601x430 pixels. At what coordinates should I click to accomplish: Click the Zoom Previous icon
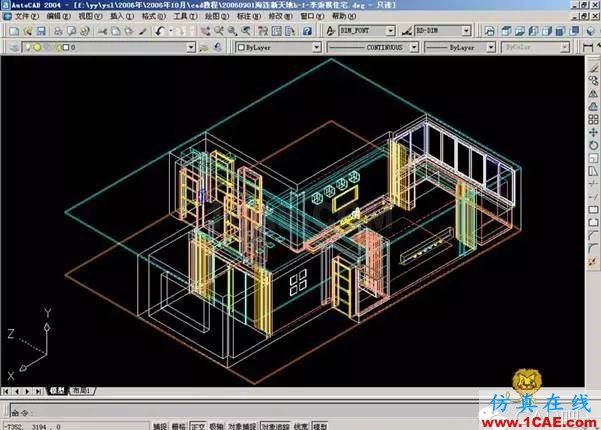pyautogui.click(x=246, y=31)
